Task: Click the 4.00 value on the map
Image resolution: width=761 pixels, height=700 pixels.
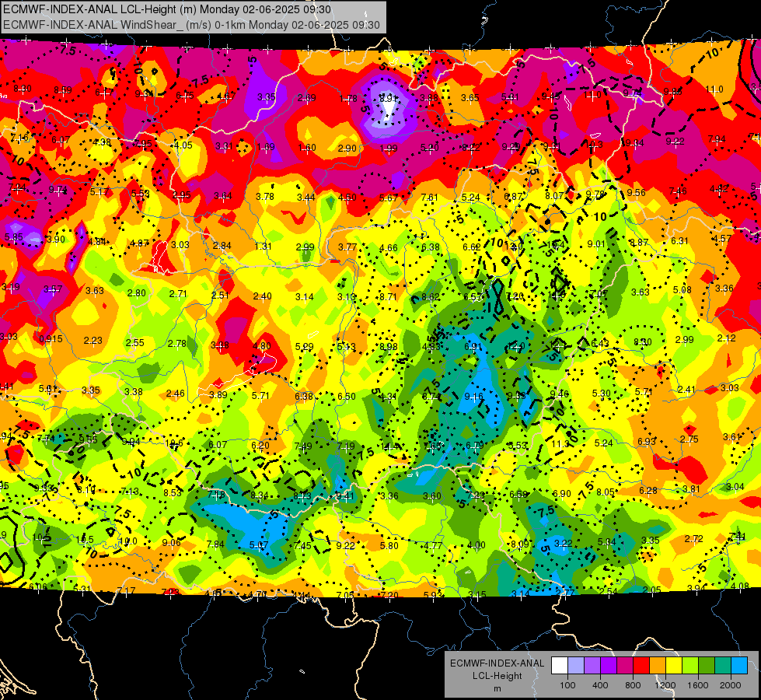Action: (476, 545)
